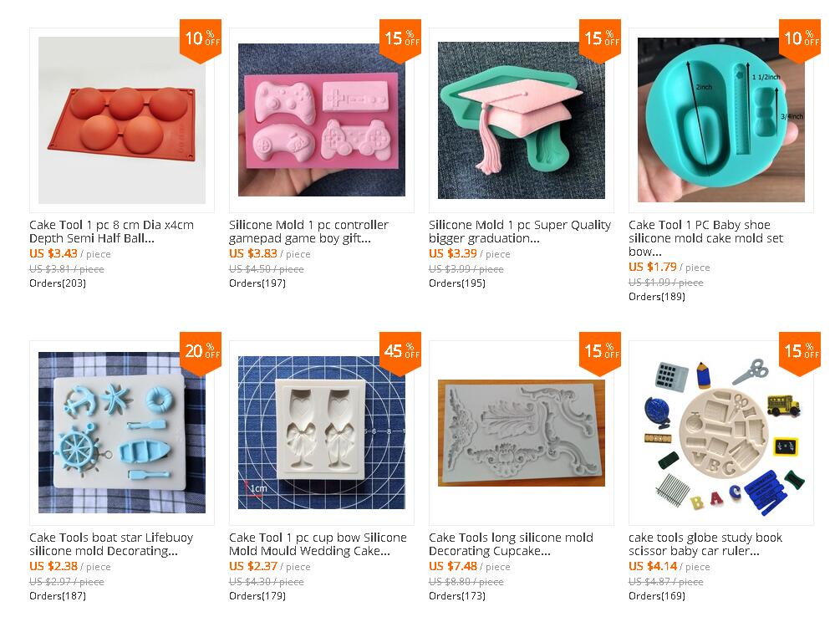Click Orders(203) under the half ball mold
This screenshot has width=840, height=617.
tap(58, 283)
